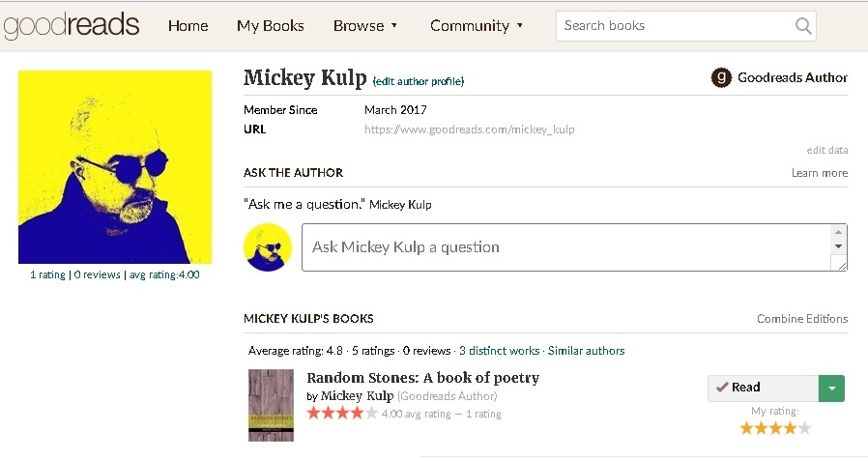The width and height of the screenshot is (868, 461).
Task: Click the large Mickey Kulp profile photo
Action: [115, 167]
